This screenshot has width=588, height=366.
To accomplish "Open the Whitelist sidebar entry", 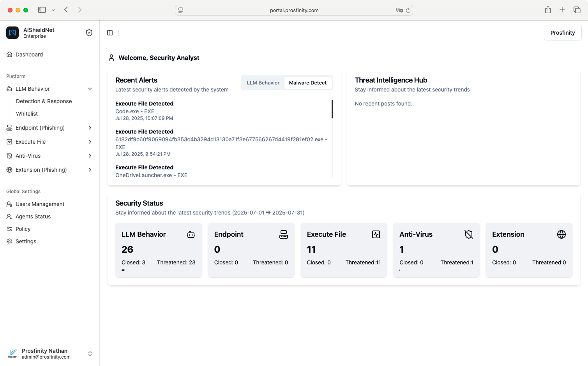I will 27,114.
